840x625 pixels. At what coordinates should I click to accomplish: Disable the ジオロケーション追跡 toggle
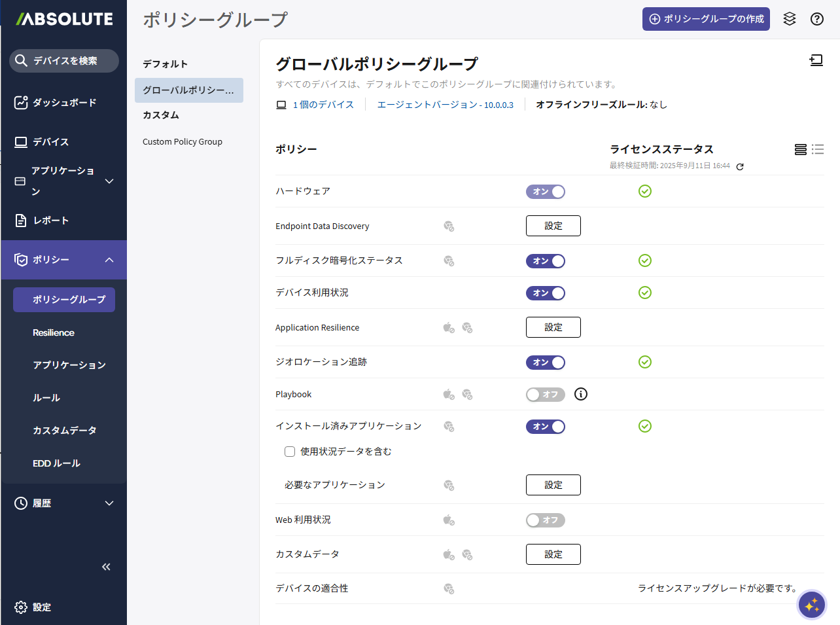(x=545, y=363)
